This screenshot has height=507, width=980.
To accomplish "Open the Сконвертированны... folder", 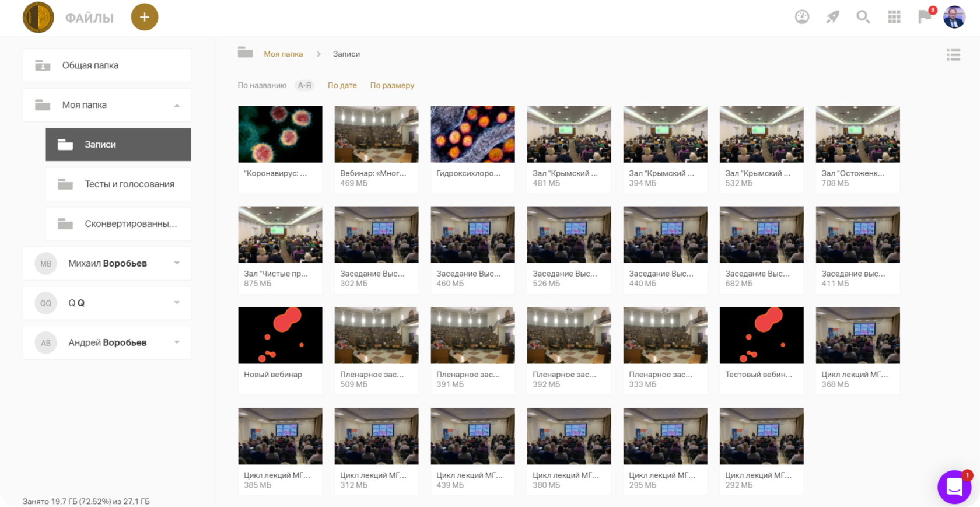I will point(118,224).
